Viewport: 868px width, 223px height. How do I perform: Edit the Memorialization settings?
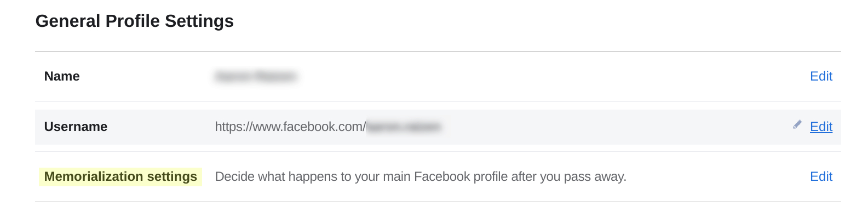click(x=821, y=176)
